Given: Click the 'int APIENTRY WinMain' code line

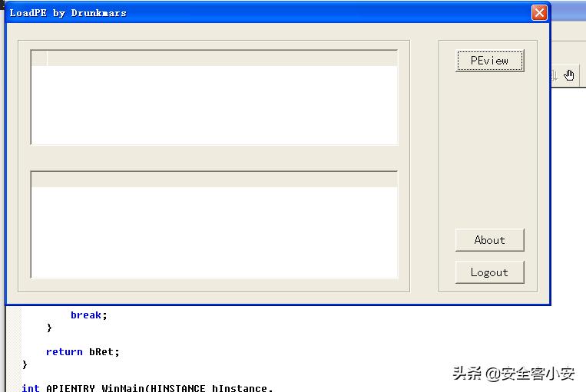Looking at the screenshot, I should pyautogui.click(x=147, y=388).
